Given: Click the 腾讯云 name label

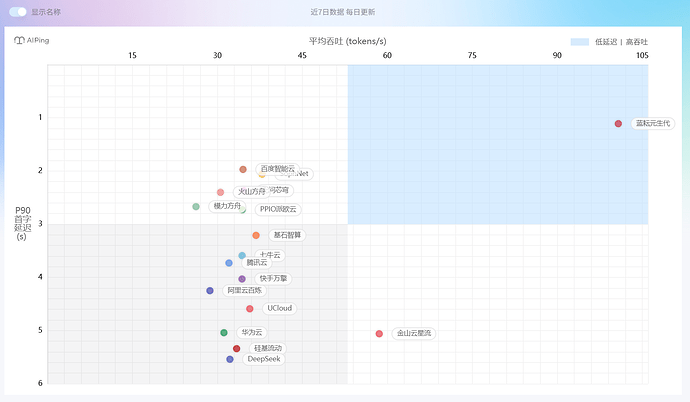Looking at the screenshot, I should (257, 263).
